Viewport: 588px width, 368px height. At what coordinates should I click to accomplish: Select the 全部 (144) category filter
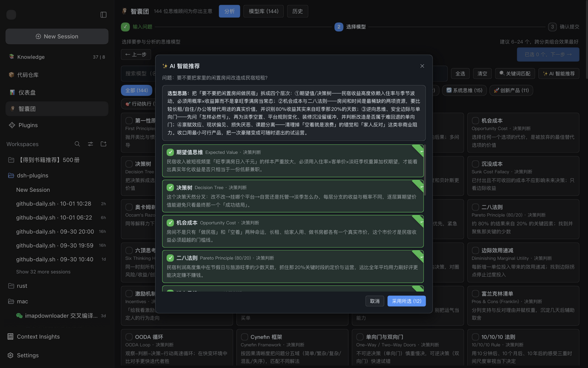coord(137,90)
